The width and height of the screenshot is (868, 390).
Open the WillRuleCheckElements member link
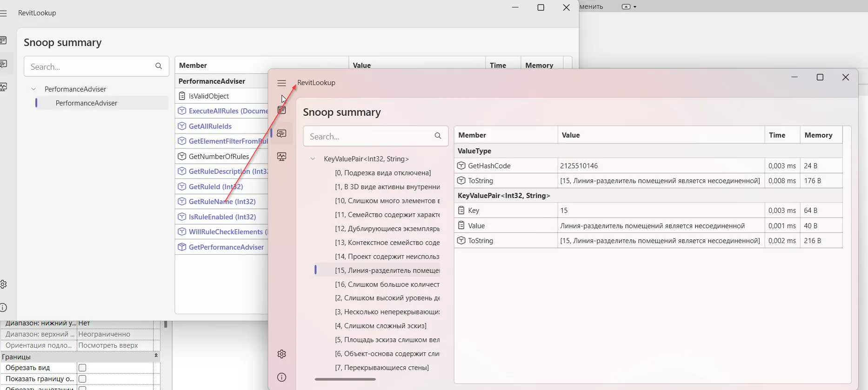coord(228,232)
